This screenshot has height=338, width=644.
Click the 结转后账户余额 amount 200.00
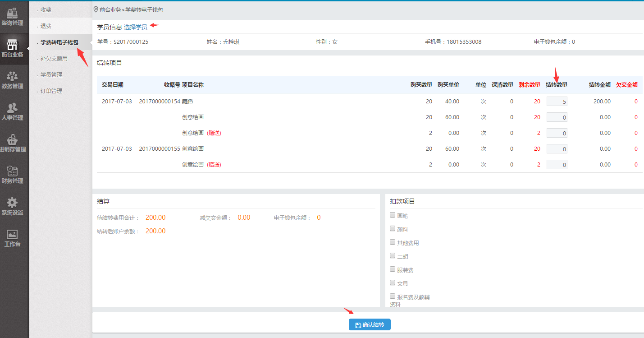155,231
